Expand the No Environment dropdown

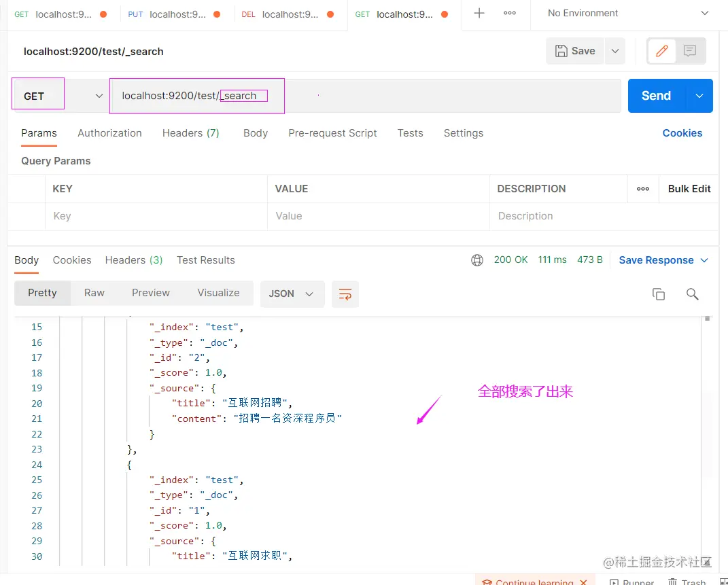coord(704,13)
